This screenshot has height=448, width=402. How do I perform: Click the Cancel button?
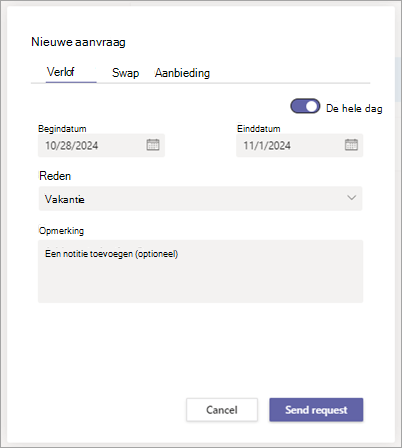click(222, 410)
